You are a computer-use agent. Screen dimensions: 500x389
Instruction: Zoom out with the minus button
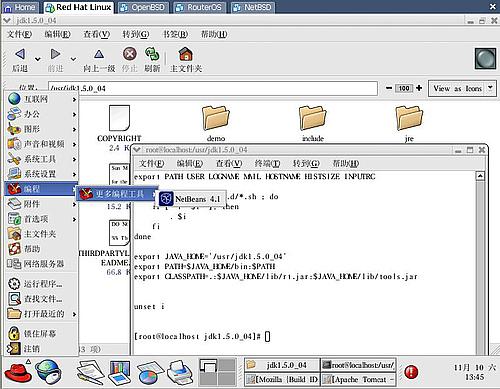click(389, 88)
